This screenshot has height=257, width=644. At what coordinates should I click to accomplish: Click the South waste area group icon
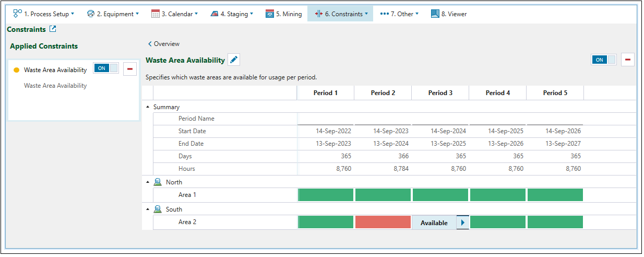coord(158,209)
